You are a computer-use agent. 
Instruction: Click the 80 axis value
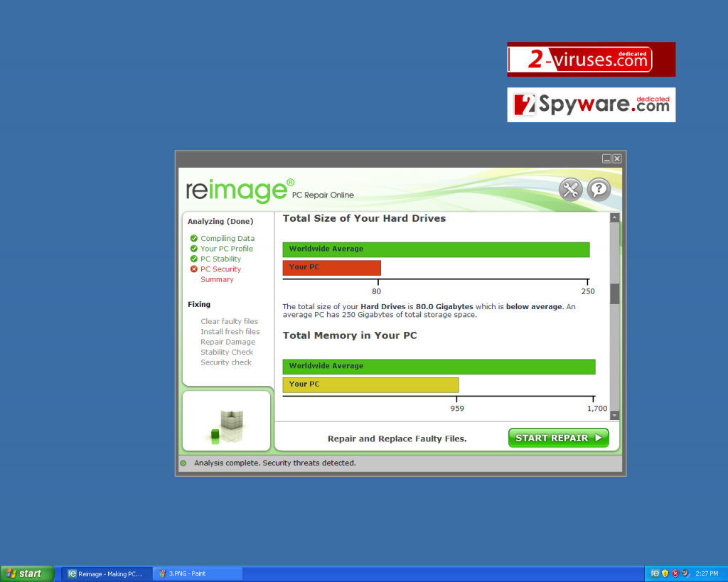click(377, 291)
